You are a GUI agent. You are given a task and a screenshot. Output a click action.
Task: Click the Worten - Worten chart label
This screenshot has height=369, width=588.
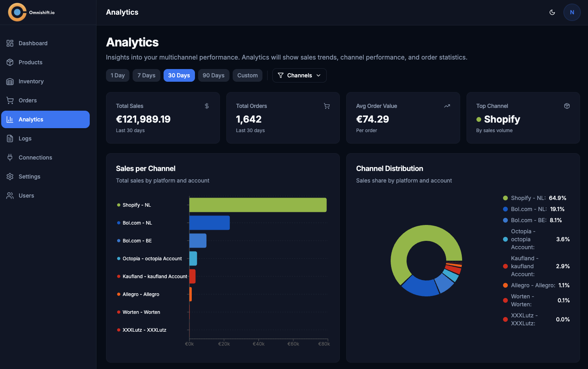(141, 312)
